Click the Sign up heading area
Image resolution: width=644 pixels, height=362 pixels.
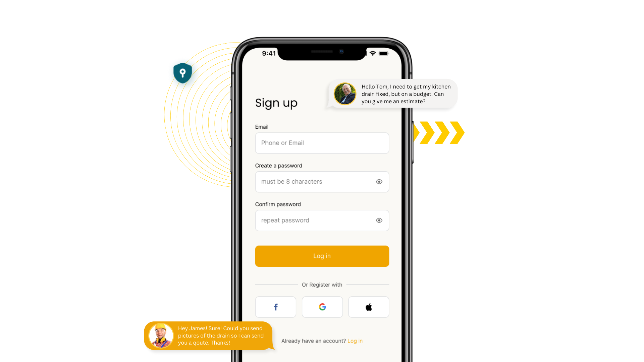click(x=276, y=103)
